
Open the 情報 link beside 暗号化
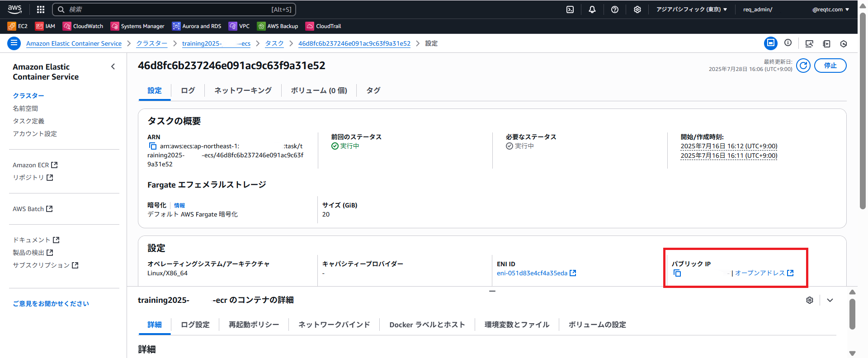coord(179,205)
